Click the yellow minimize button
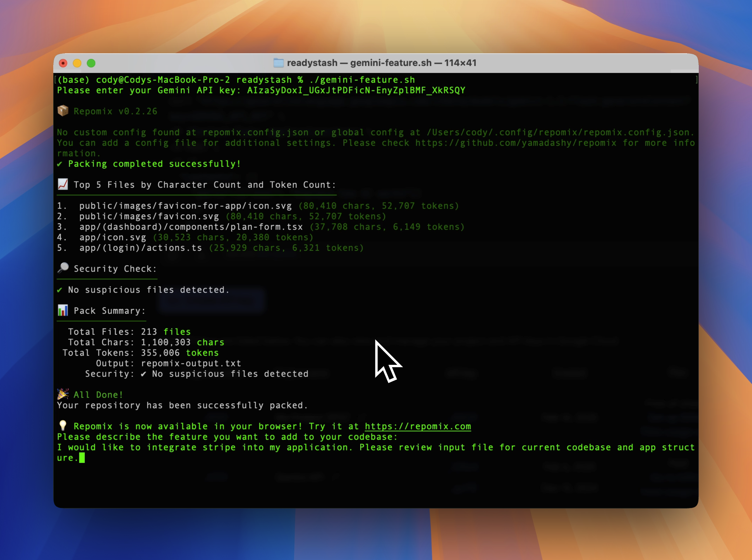 point(77,63)
